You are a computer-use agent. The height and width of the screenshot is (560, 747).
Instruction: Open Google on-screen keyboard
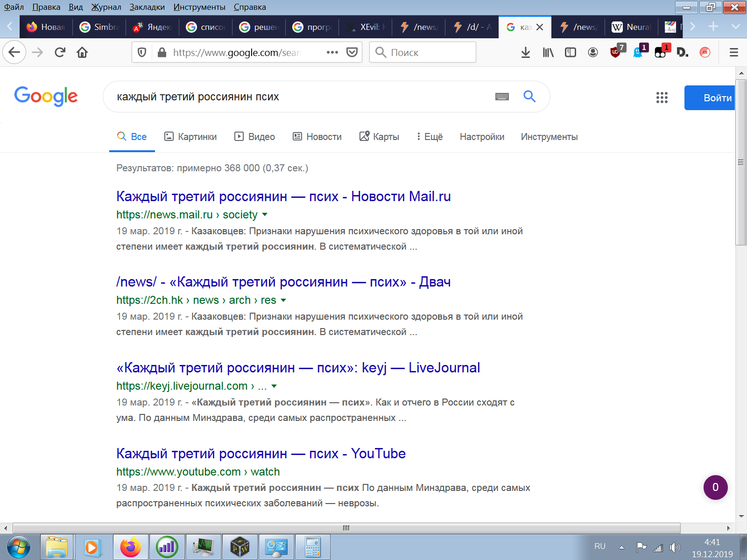[x=502, y=97]
